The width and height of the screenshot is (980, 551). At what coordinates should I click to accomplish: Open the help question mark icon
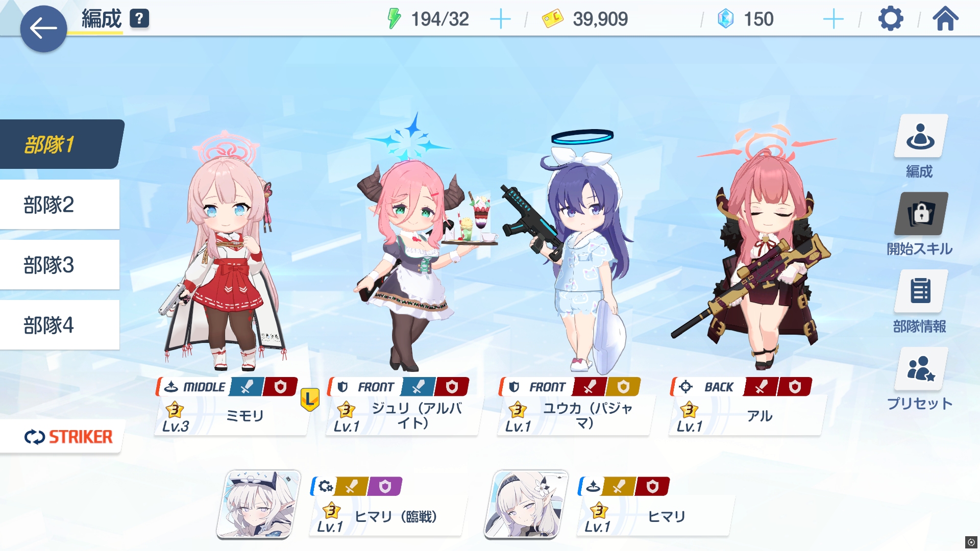[x=139, y=19]
